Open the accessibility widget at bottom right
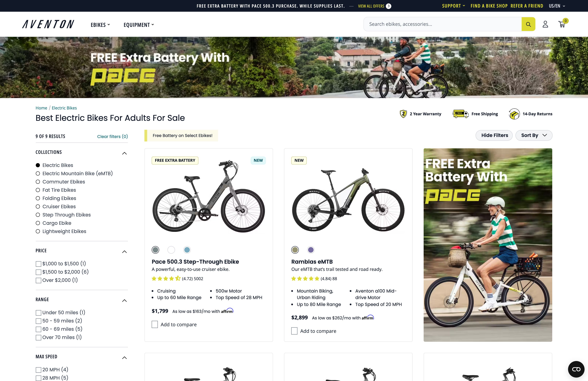Viewport: 588px width, 381px height. (x=576, y=369)
